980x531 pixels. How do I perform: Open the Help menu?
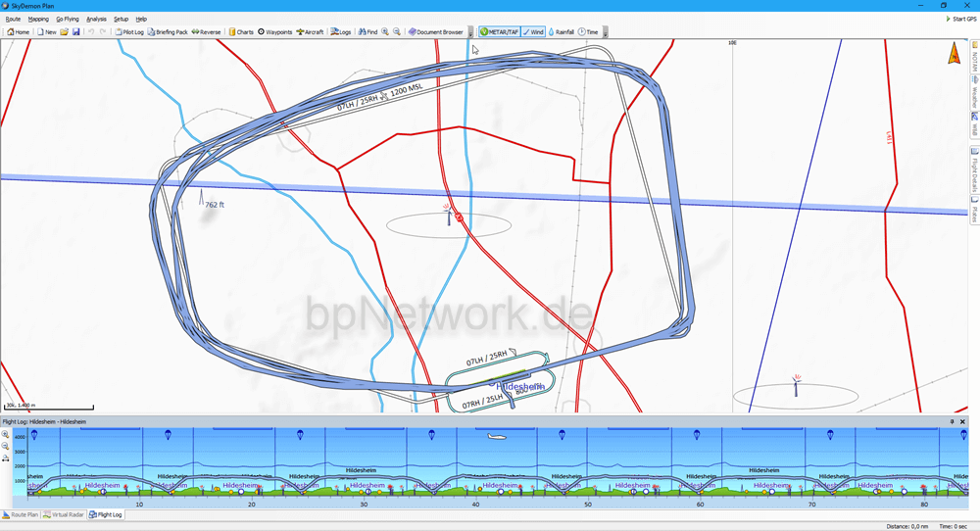tap(141, 19)
